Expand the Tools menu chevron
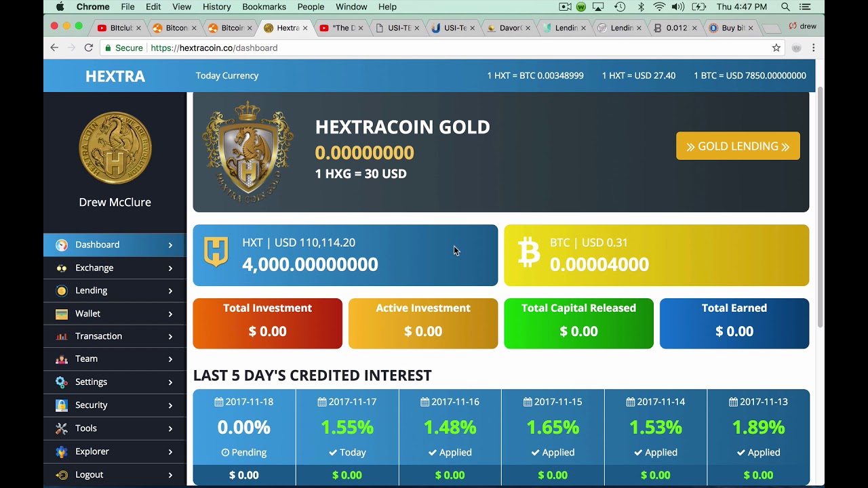The height and width of the screenshot is (488, 868). 170,429
